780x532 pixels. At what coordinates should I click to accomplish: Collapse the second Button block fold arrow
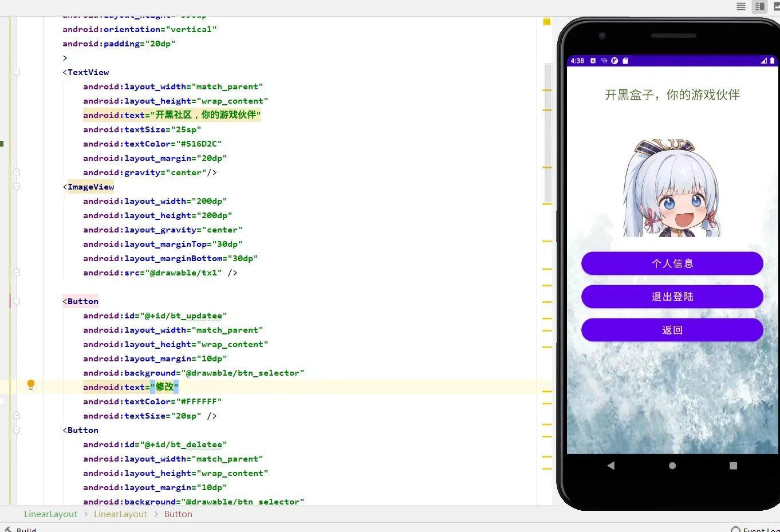coord(16,430)
